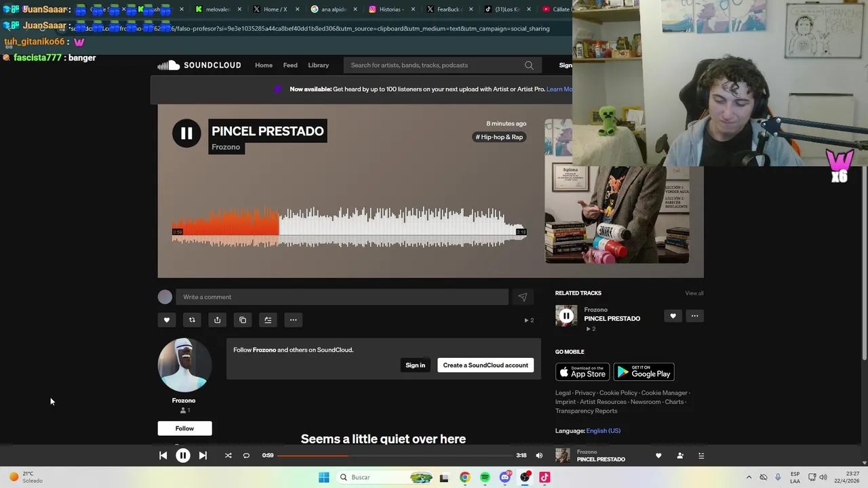Click the Sign in button in the follow banner

415,365
